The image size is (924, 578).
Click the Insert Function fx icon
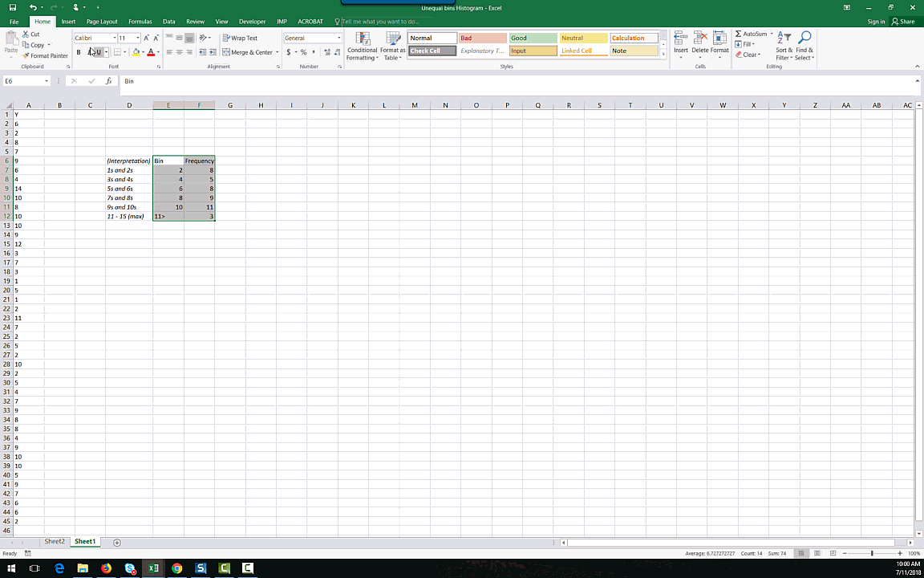pyautogui.click(x=109, y=81)
